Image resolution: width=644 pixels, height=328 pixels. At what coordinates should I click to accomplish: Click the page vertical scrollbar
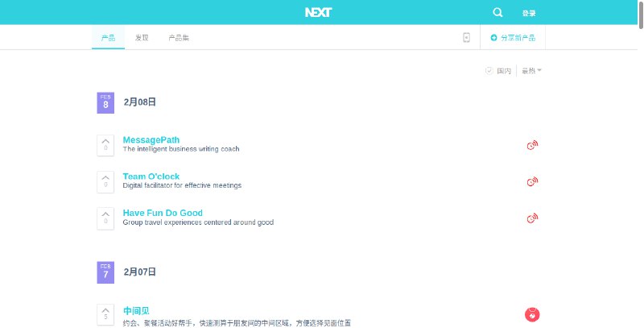(639, 161)
